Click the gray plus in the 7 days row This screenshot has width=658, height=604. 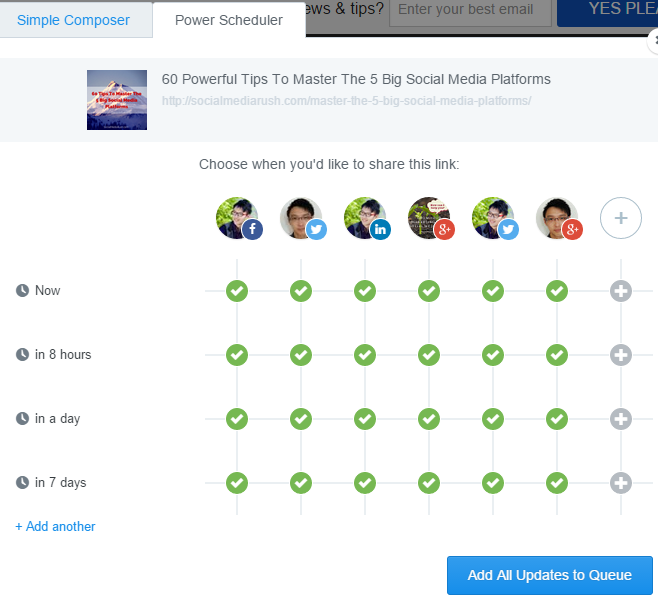[620, 483]
